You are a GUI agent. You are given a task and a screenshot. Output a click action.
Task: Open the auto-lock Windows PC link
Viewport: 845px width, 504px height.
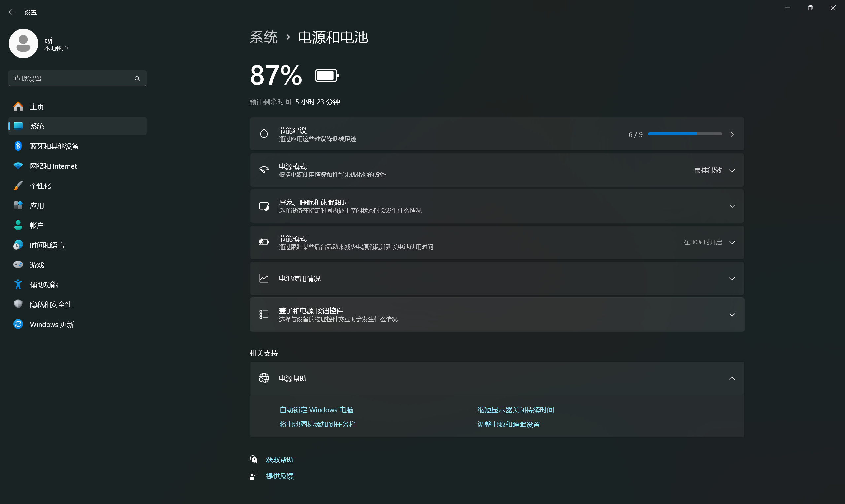[316, 410]
